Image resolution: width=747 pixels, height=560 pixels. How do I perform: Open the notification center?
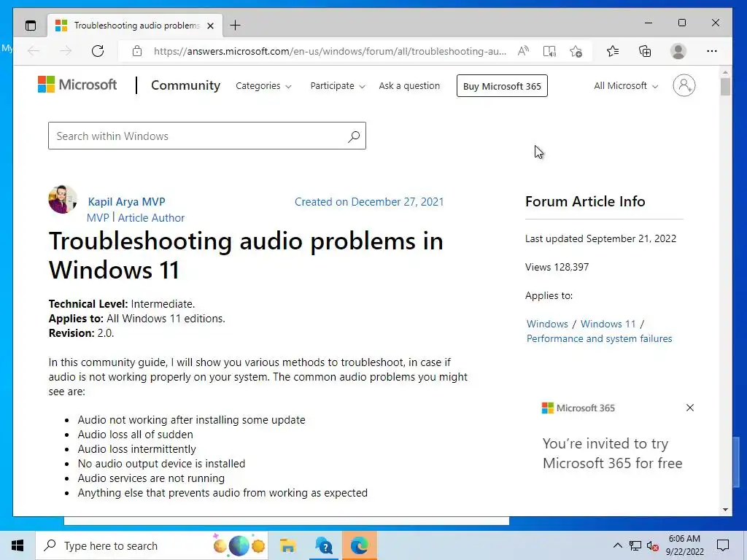click(723, 545)
